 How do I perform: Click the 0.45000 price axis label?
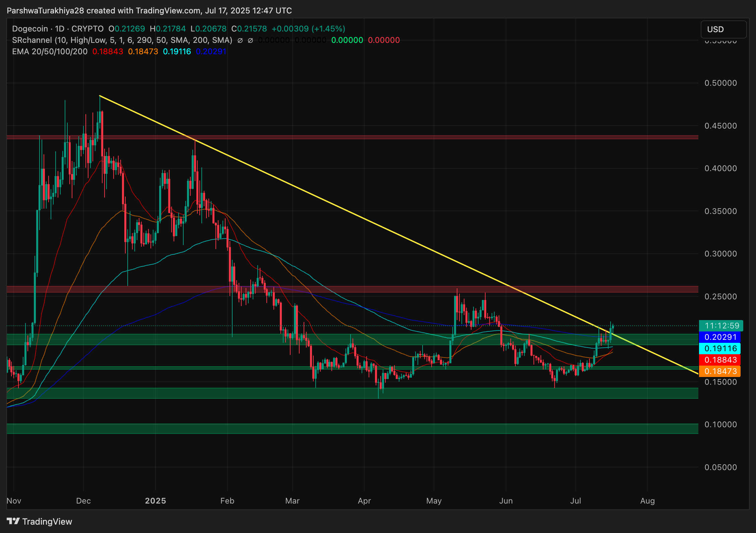[x=721, y=126]
